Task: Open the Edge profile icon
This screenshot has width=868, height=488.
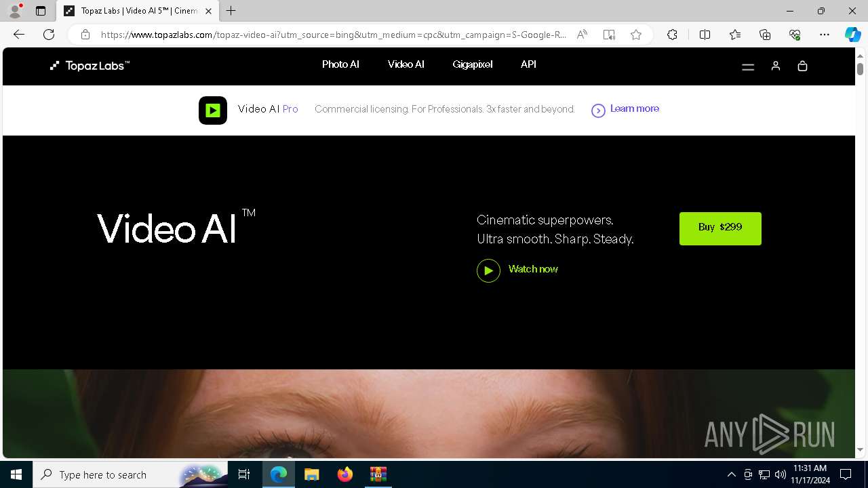Action: pos(15,11)
